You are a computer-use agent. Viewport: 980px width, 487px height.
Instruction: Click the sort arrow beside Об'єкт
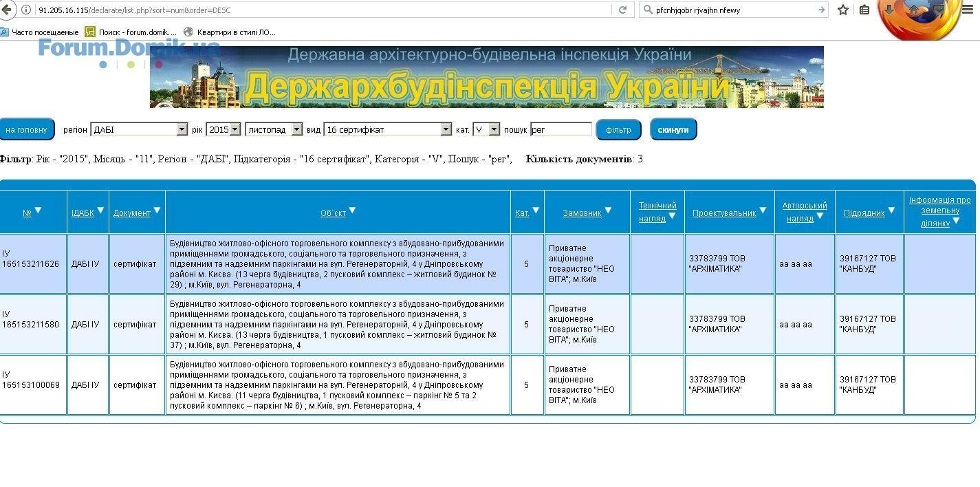(352, 210)
